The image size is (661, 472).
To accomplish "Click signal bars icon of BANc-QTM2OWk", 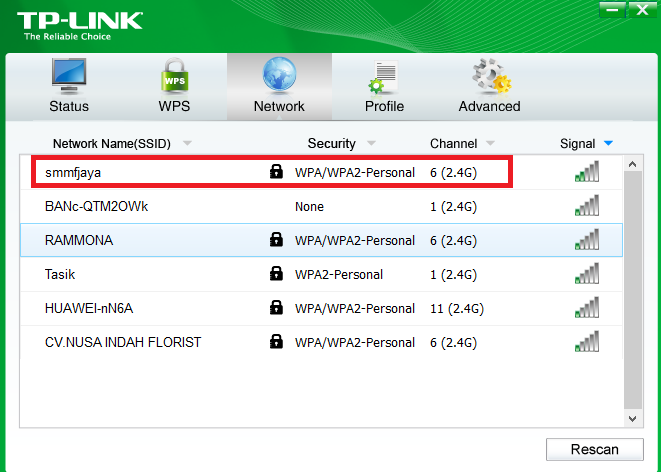I will [x=587, y=206].
